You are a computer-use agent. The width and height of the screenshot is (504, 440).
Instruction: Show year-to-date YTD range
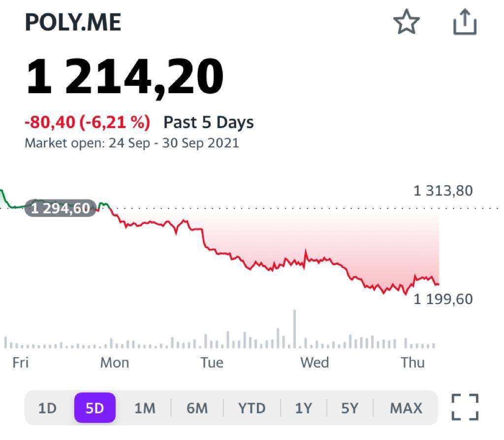pyautogui.click(x=252, y=408)
